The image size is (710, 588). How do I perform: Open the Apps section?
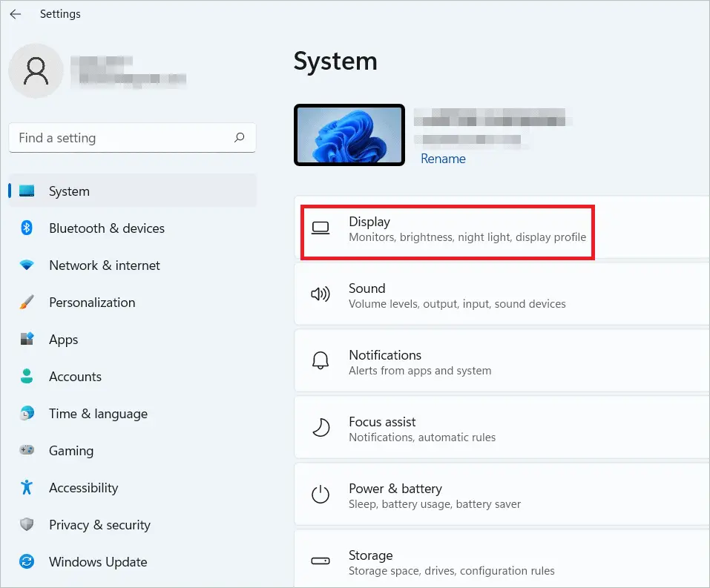64,340
